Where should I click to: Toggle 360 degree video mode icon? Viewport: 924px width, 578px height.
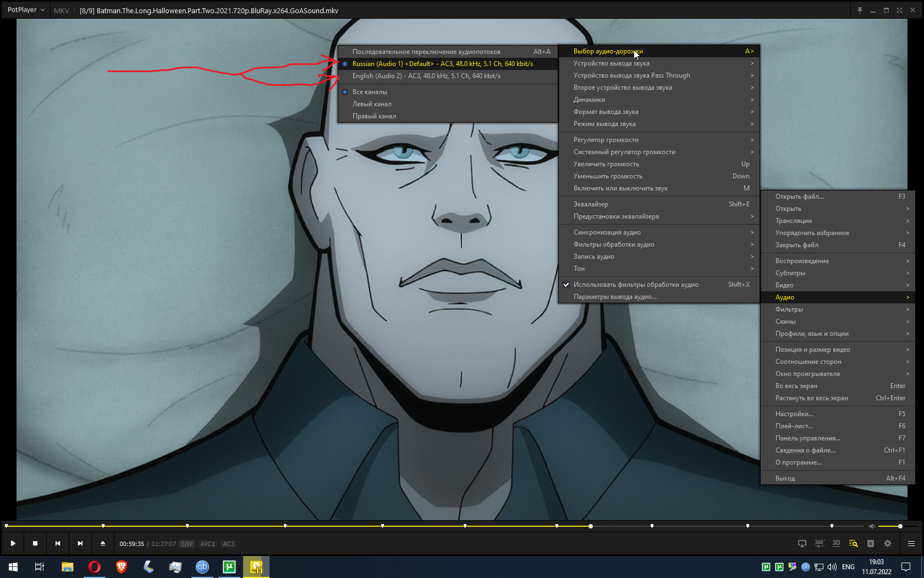click(820, 543)
